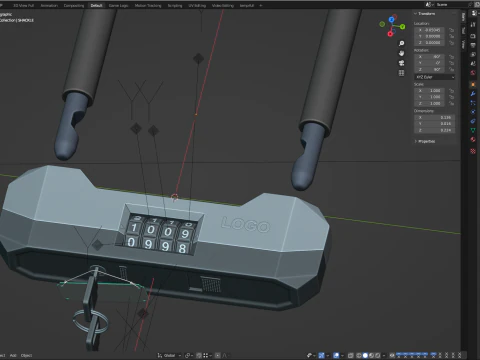Screen dimensions: 480x360
Task: Open the overlays options dropdown arrow
Action: coord(342,355)
